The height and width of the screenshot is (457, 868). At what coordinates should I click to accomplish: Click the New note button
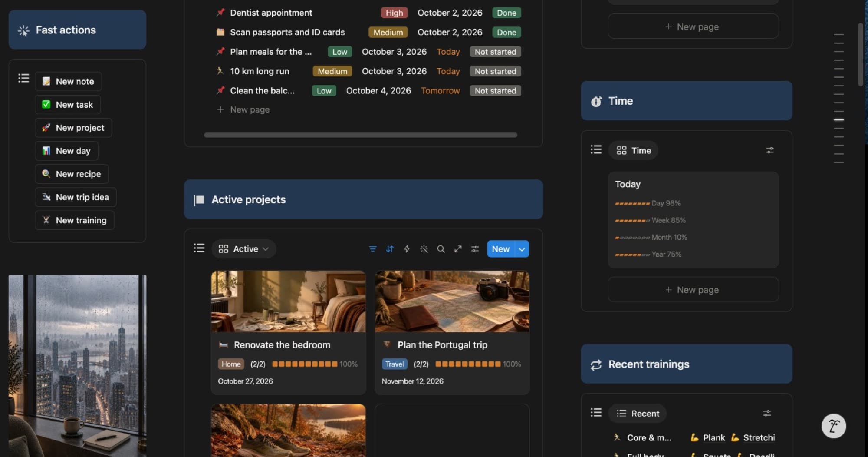[x=68, y=81]
